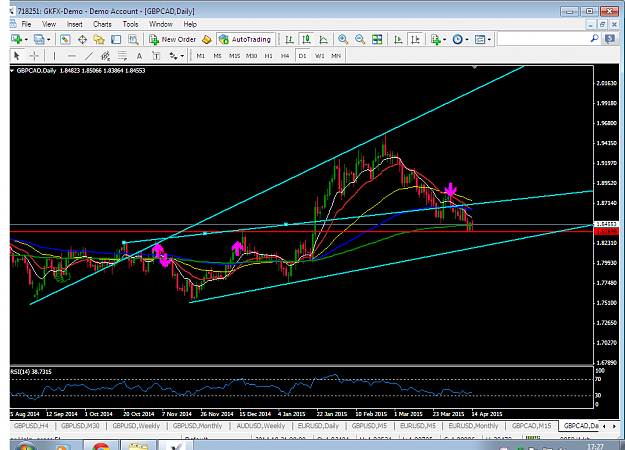Select the horizontal line tool
This screenshot has height=450, width=625.
tap(71, 56)
